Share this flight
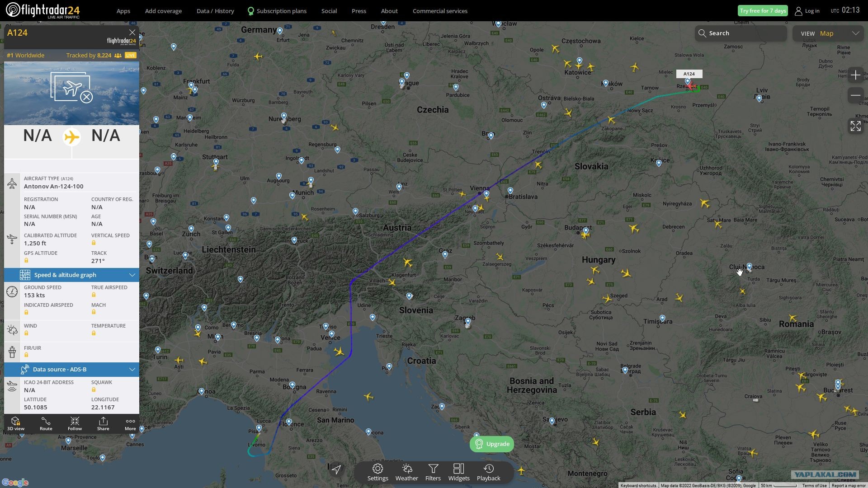This screenshot has width=868, height=488. [x=103, y=424]
